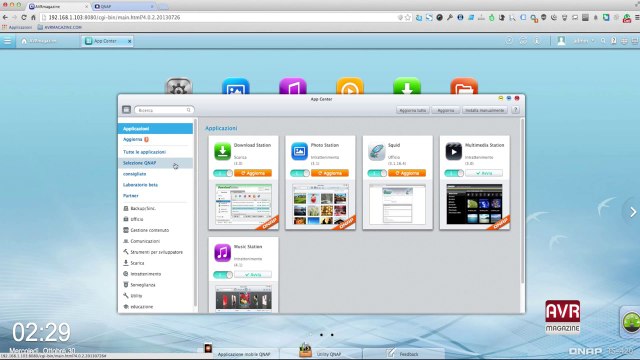The height and width of the screenshot is (360, 640).
Task: Click orange Aggiorna button for Squid
Action: tap(407, 173)
